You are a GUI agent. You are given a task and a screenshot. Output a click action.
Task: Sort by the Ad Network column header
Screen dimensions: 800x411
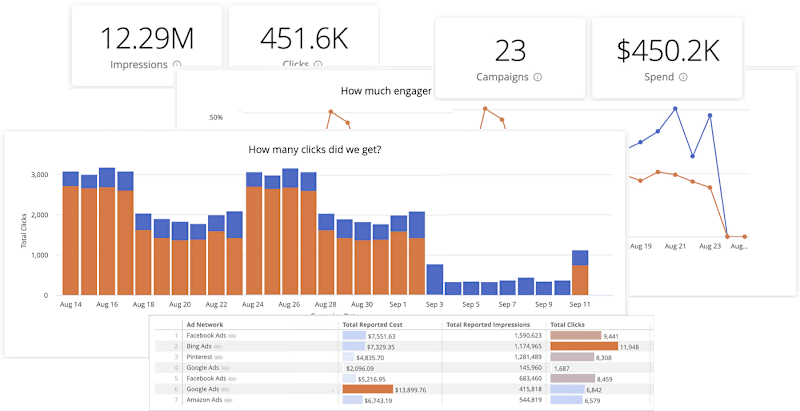(205, 325)
